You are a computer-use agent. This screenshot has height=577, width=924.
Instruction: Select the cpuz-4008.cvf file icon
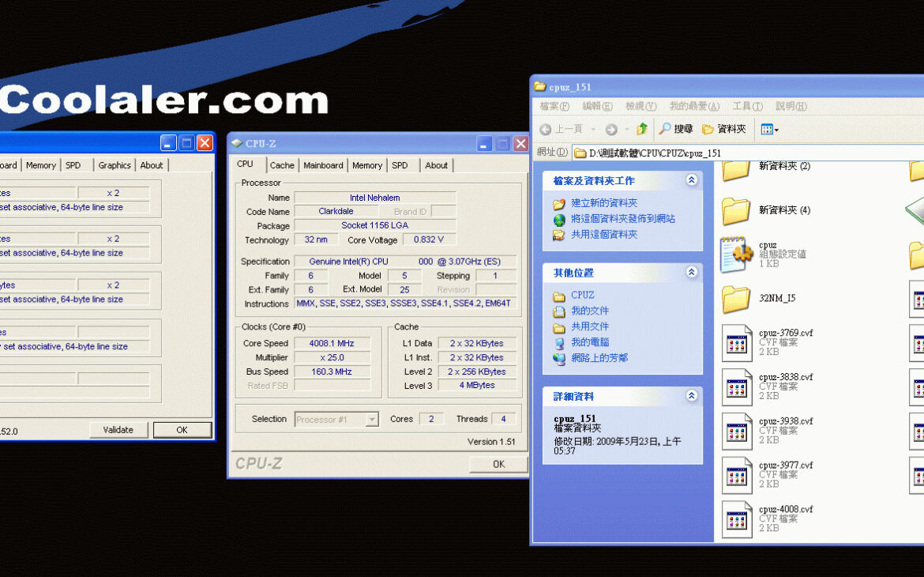click(x=736, y=519)
